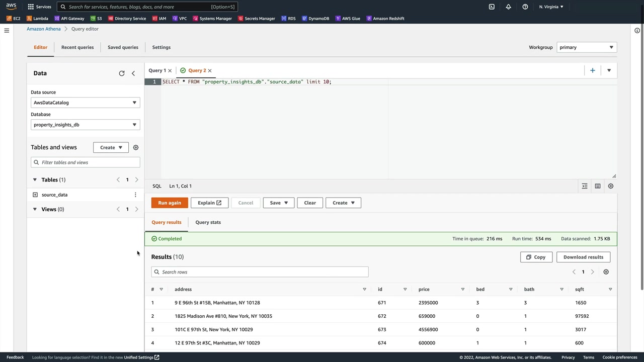This screenshot has height=362, width=644.
Task: Clear the query with Clear button
Action: coord(310,203)
